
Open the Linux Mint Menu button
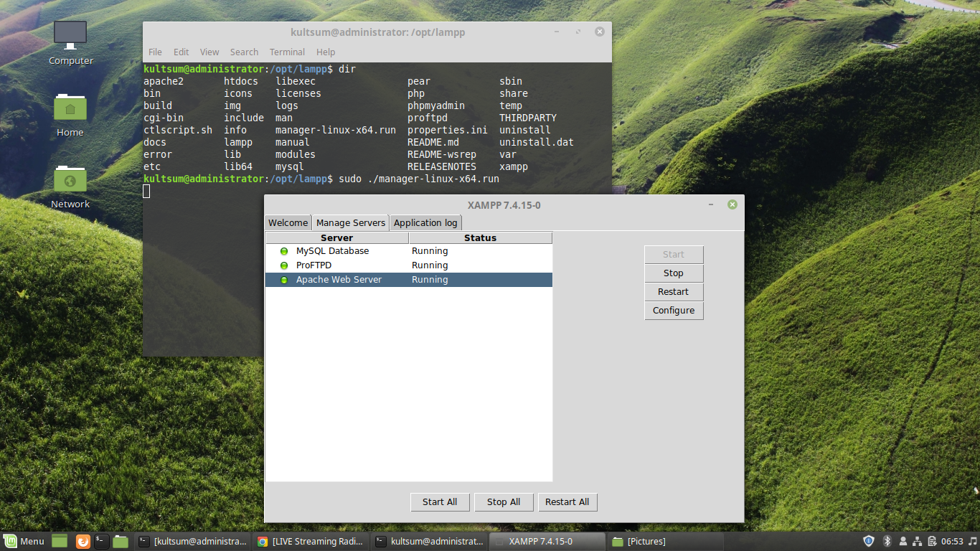pyautogui.click(x=24, y=542)
